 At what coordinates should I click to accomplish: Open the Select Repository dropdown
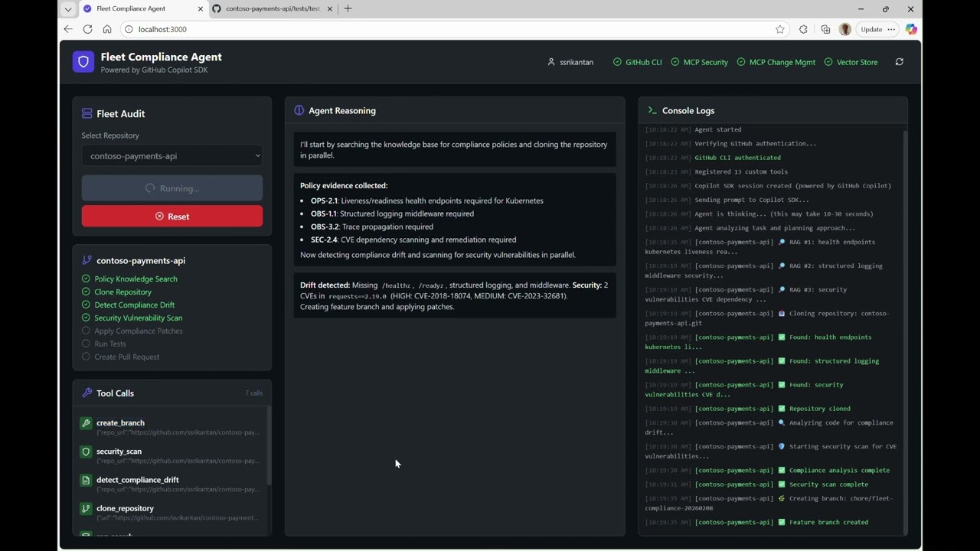tap(172, 155)
